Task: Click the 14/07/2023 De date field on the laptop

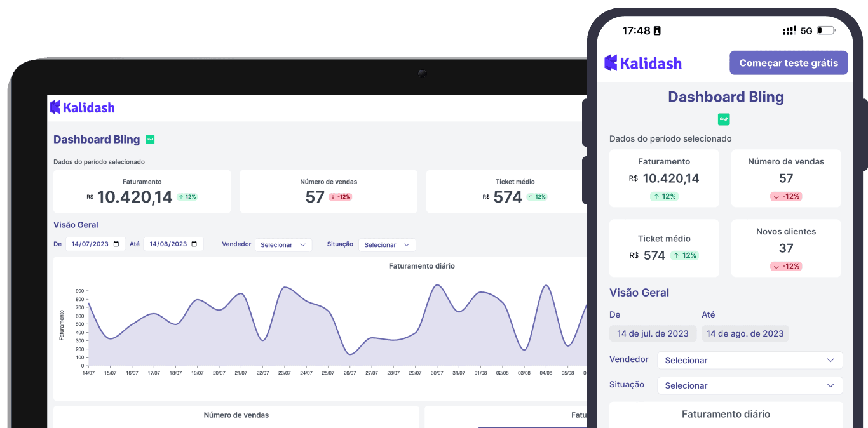Action: pyautogui.click(x=95, y=244)
